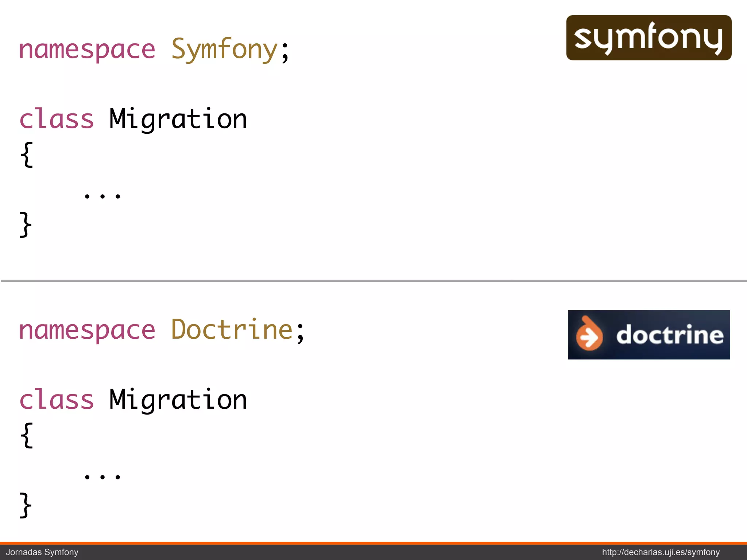Select the 'Symfony' namespace name
Viewport: 747px width, 560px height.
click(225, 50)
